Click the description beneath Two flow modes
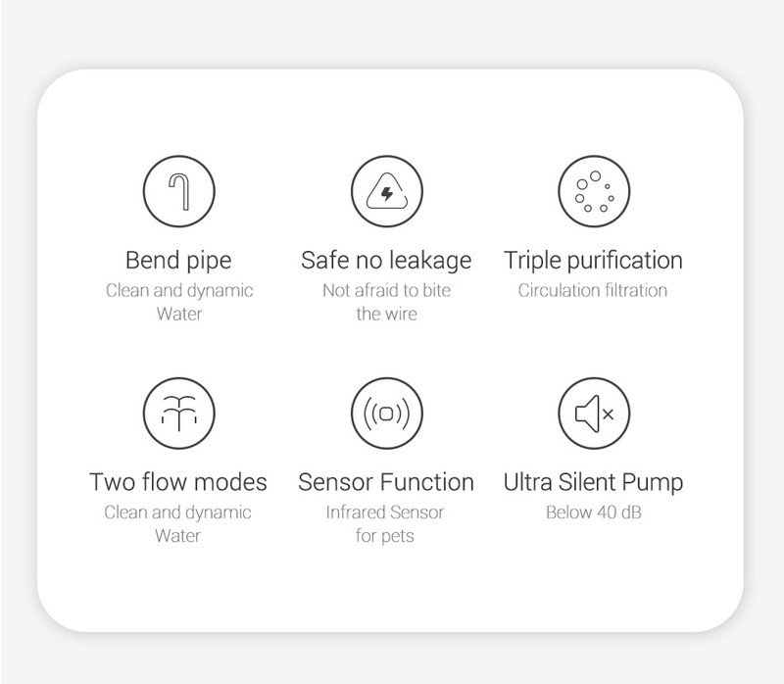This screenshot has width=784, height=684. pos(178,523)
